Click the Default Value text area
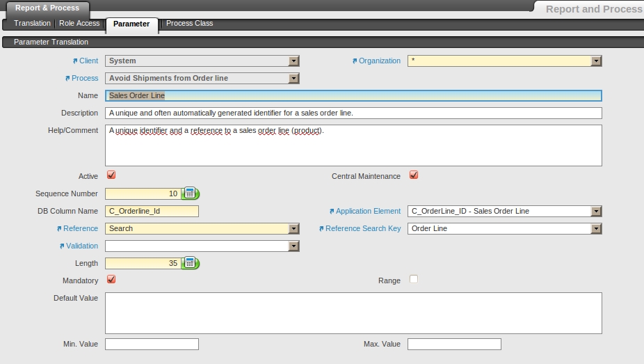The height and width of the screenshot is (364, 644). pos(353,313)
